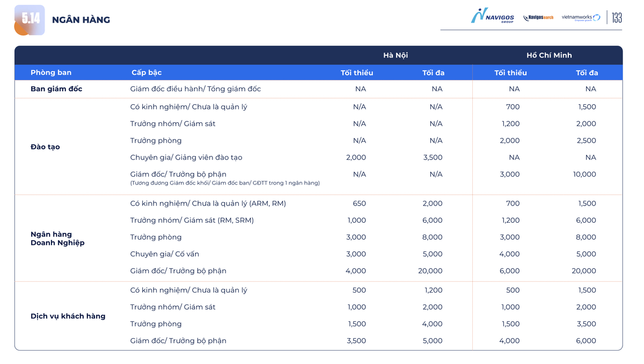Screen dimensions: 644x364
Task: Click the Navigos Group logo
Action: (x=492, y=16)
